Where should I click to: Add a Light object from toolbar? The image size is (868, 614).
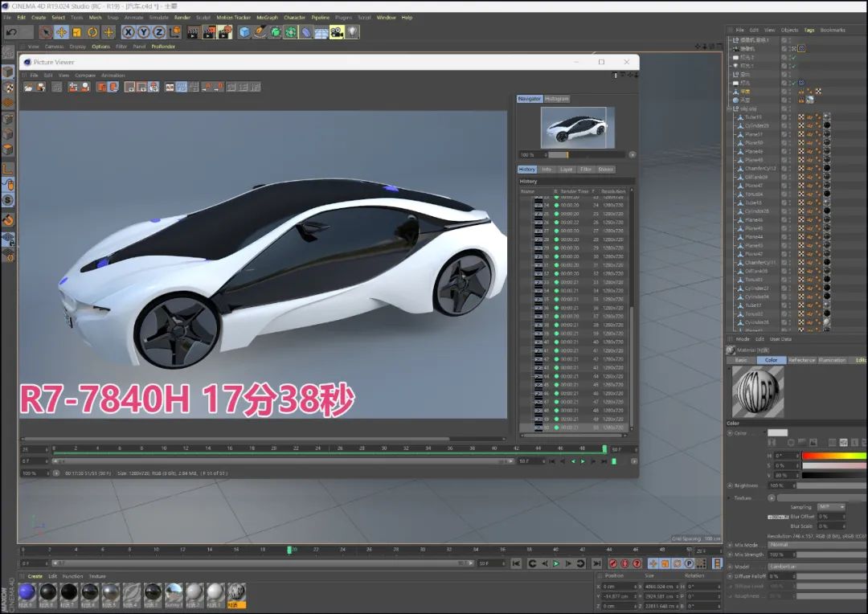point(352,32)
